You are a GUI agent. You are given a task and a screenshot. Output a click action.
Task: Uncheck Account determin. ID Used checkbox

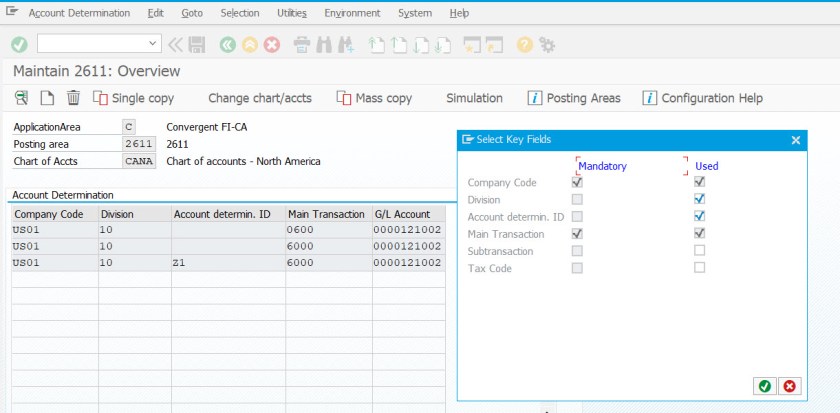tap(700, 216)
